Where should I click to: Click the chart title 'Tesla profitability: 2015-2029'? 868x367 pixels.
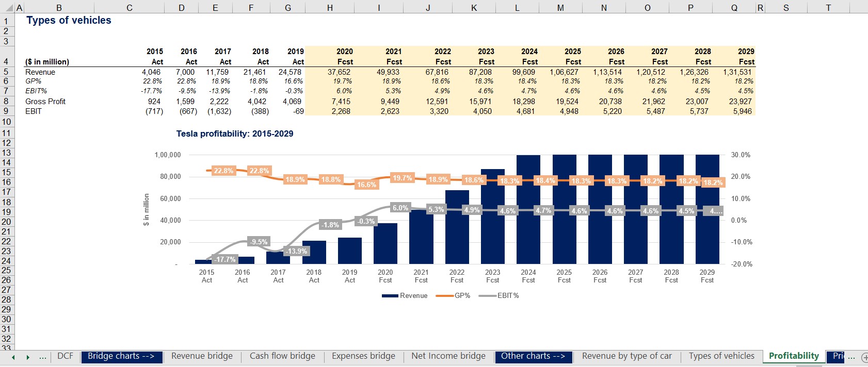tap(235, 134)
